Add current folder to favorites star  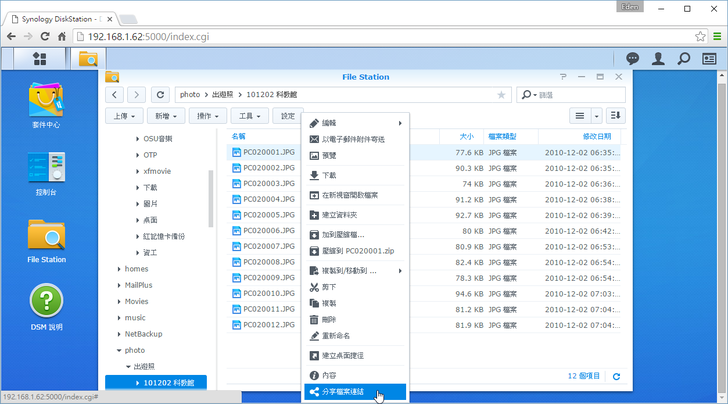click(x=501, y=95)
